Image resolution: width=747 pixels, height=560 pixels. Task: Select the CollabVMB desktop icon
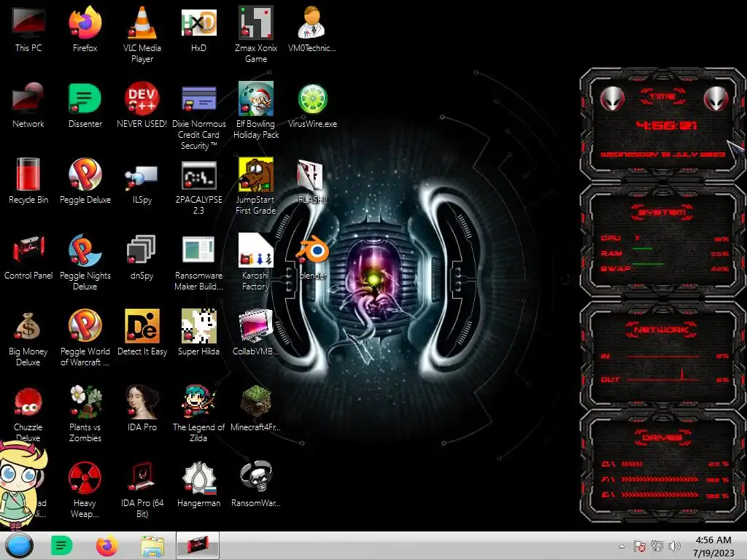click(x=256, y=332)
